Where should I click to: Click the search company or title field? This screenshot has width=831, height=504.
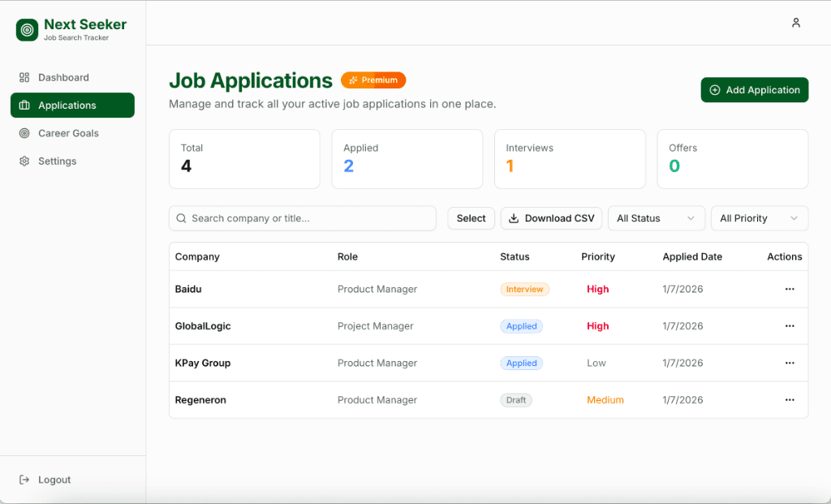point(302,218)
